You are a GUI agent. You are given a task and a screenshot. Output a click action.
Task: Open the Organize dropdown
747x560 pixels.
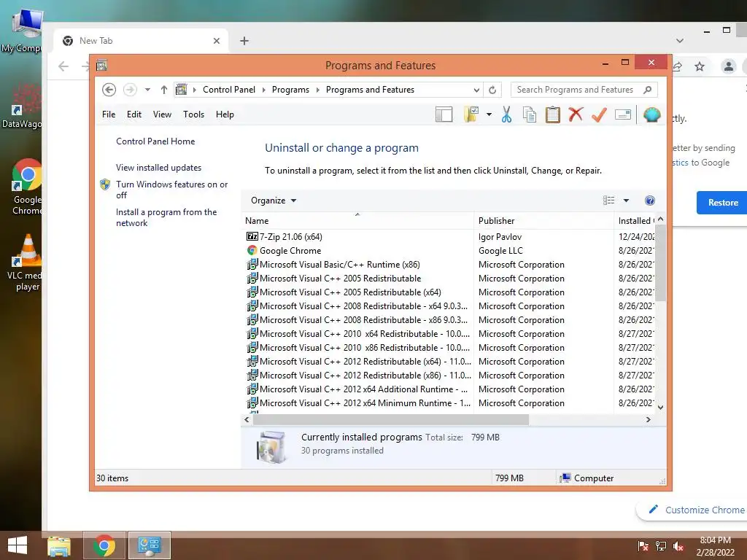tap(274, 201)
